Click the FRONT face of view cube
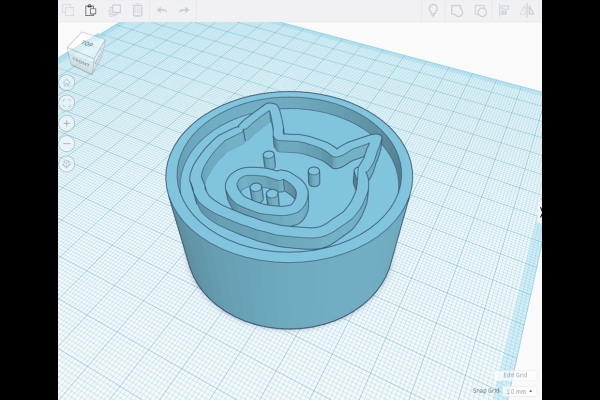The width and height of the screenshot is (600, 400). click(x=80, y=62)
